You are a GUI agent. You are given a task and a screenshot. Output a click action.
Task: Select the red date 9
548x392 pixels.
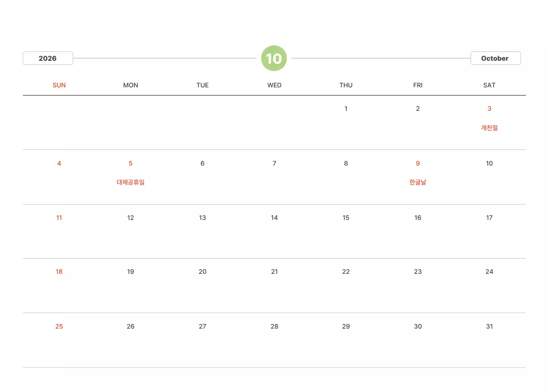click(x=418, y=163)
